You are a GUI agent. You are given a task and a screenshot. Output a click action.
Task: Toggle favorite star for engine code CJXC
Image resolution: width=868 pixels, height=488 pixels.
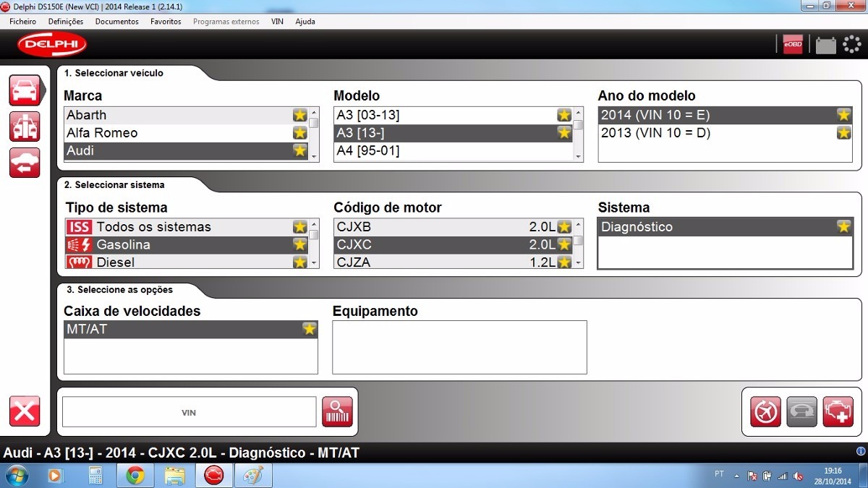click(564, 244)
